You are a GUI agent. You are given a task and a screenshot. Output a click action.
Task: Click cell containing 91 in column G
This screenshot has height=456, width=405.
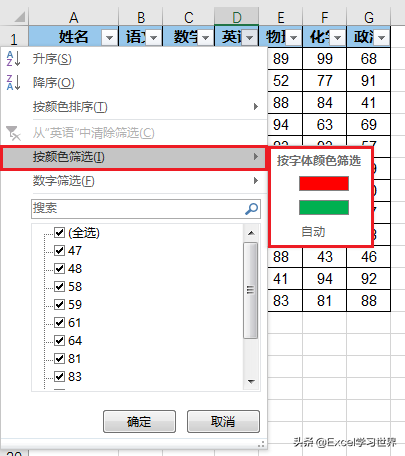pos(369,81)
